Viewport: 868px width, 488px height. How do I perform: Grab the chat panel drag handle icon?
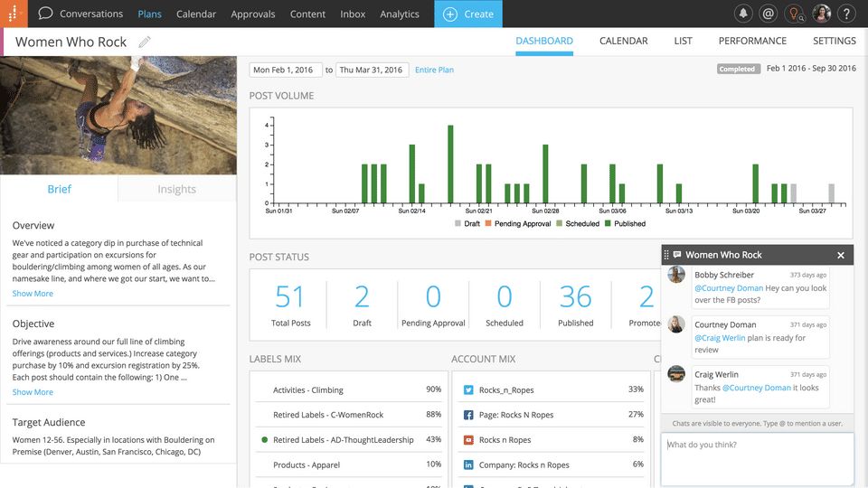[x=666, y=255]
